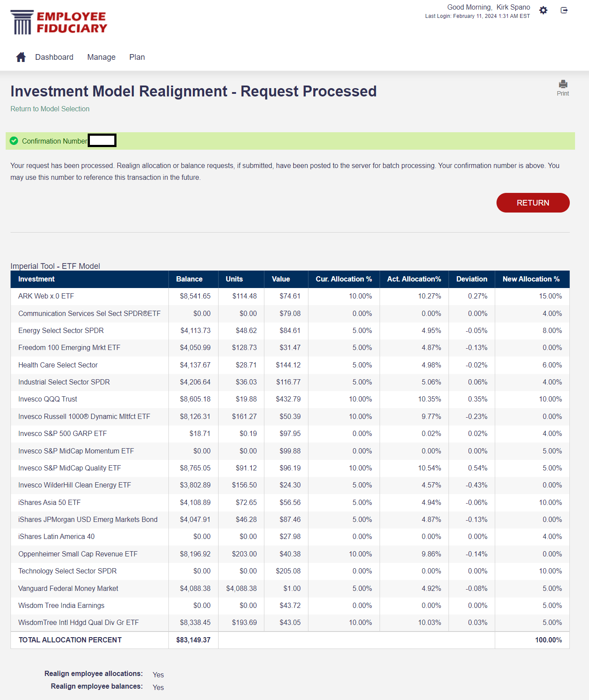Screen dimensions: 589x700
Task: Select iShares Latin America 40 name
Action: coord(56,537)
